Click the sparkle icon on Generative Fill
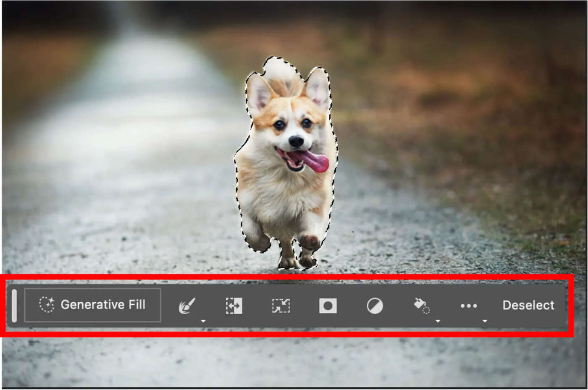Viewport: 588px width, 390px height. [47, 305]
